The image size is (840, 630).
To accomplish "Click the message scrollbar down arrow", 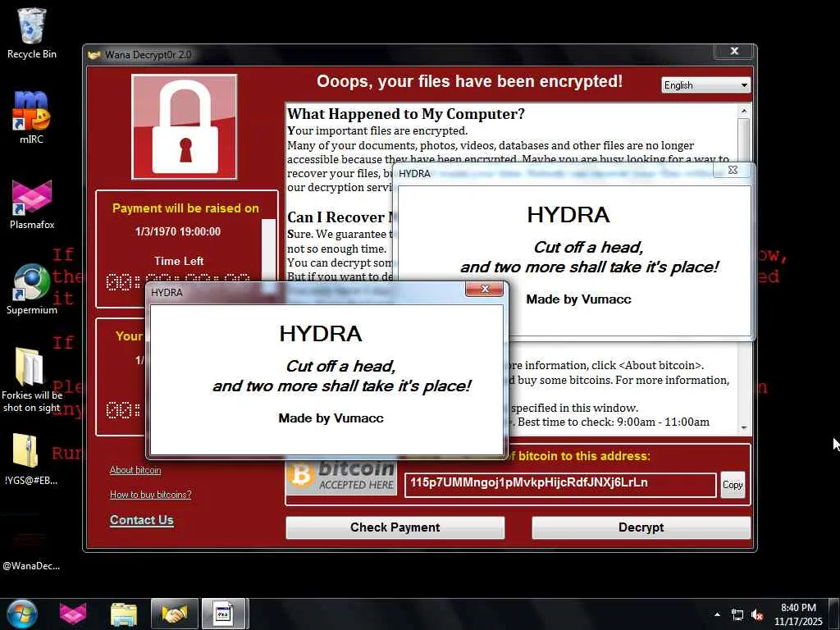I will pyautogui.click(x=743, y=427).
